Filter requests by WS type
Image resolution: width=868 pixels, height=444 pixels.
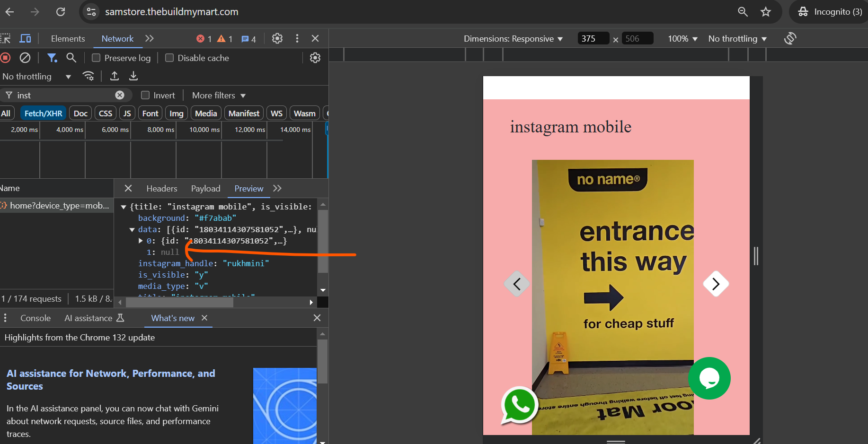click(x=276, y=113)
